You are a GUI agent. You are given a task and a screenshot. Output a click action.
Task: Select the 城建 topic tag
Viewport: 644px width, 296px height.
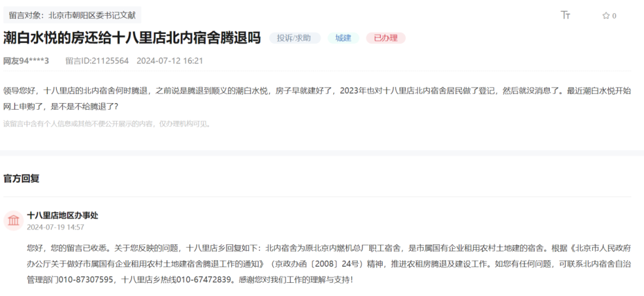343,38
